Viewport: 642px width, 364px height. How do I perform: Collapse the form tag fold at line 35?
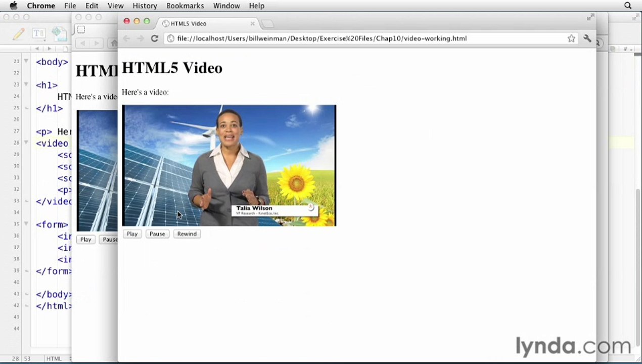click(26, 224)
